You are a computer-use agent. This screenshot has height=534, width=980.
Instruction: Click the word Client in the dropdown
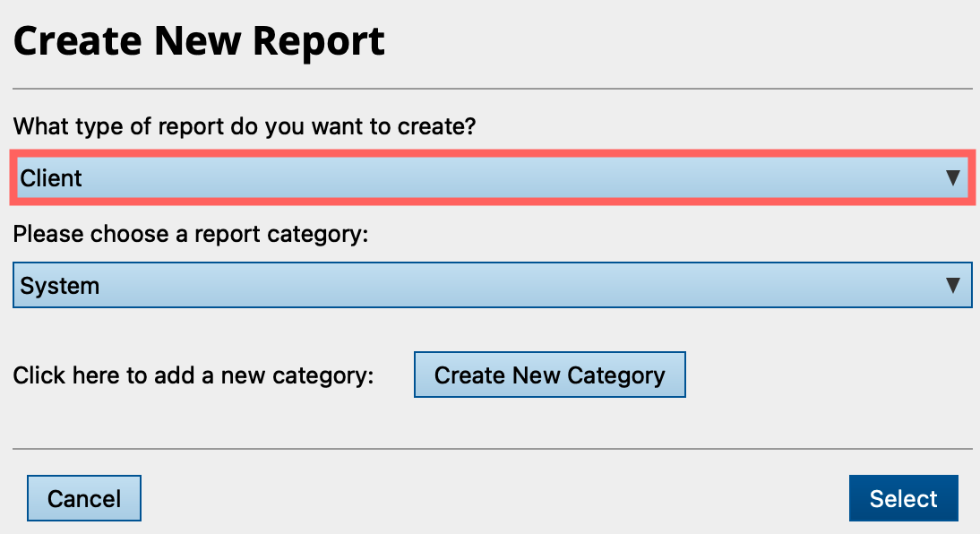pyautogui.click(x=51, y=178)
